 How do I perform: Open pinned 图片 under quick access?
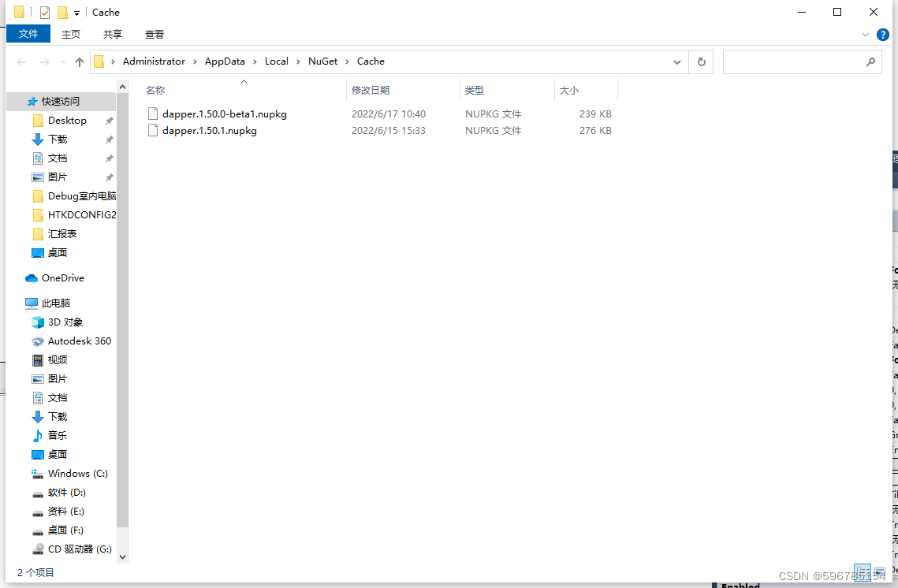pos(58,177)
